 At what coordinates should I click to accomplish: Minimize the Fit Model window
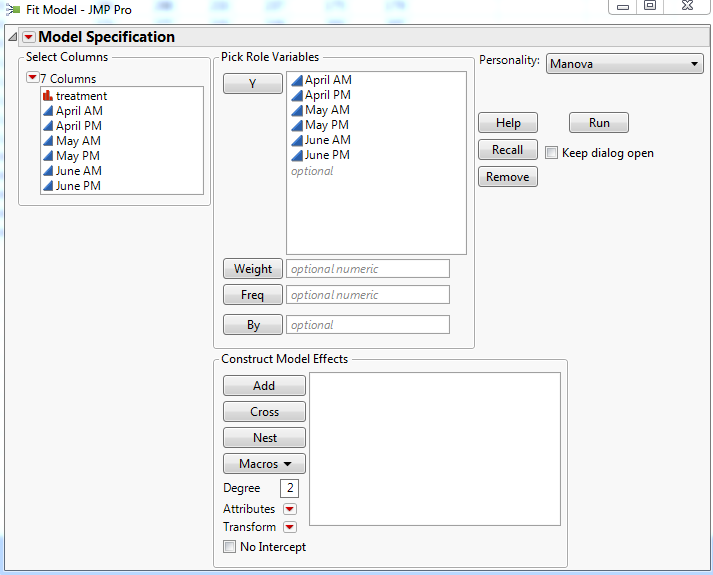click(623, 6)
